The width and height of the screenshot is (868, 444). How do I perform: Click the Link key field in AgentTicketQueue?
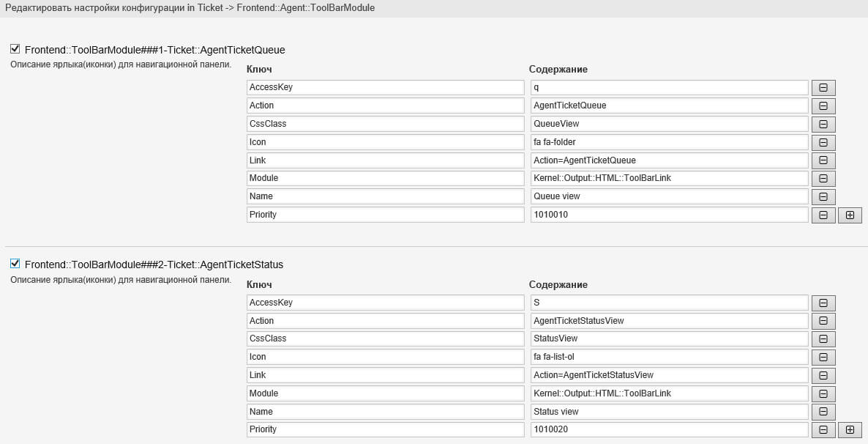pyautogui.click(x=385, y=160)
